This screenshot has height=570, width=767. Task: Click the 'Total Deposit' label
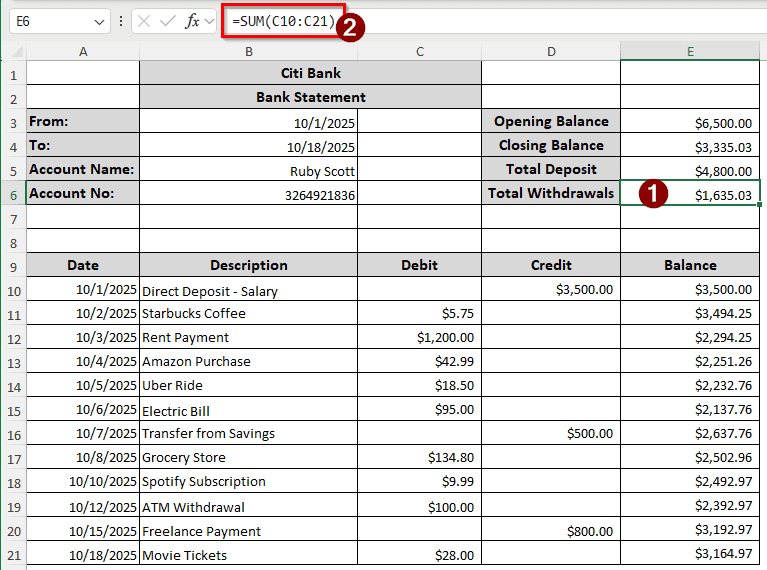click(x=551, y=169)
